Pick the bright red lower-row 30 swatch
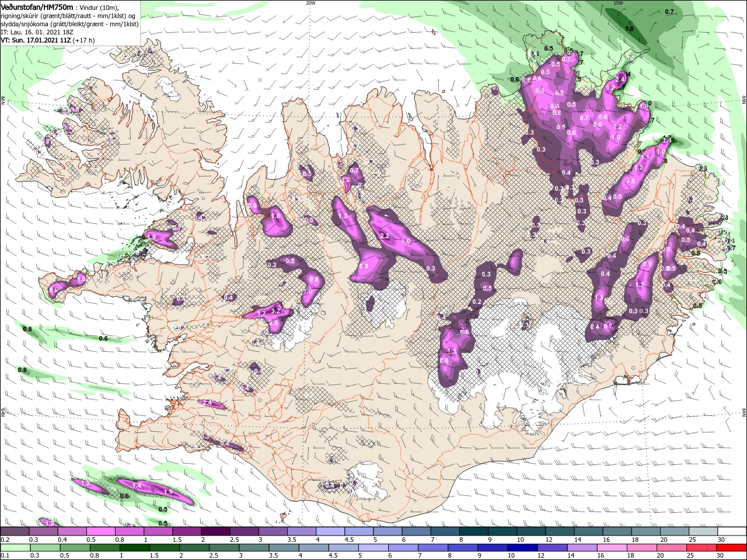Screen dimensions: 747x560 [x=731, y=548]
